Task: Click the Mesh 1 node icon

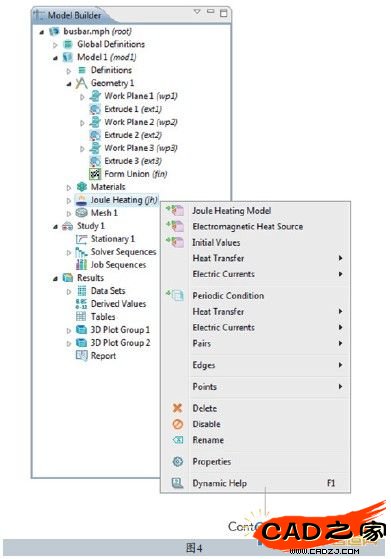Action: (x=82, y=213)
